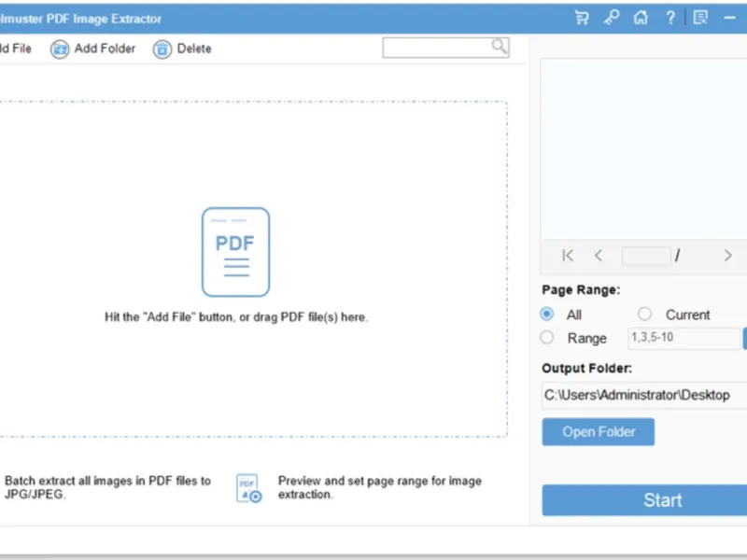Click the 'Preview and set page range' text

pos(380,487)
